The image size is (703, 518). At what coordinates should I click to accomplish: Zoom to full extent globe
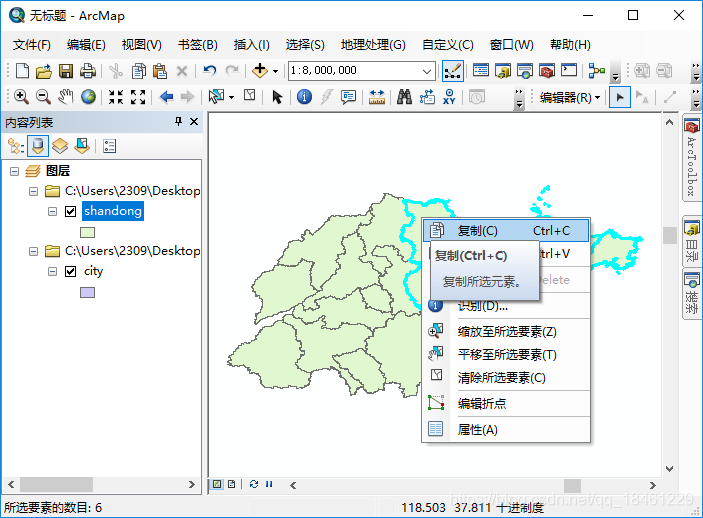click(x=88, y=97)
